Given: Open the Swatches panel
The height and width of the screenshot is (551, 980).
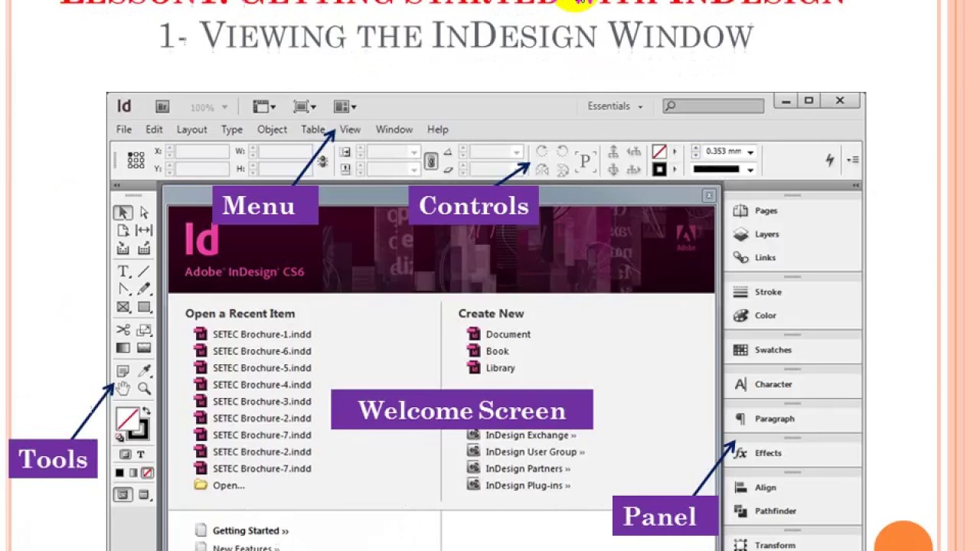Looking at the screenshot, I should pyautogui.click(x=763, y=350).
